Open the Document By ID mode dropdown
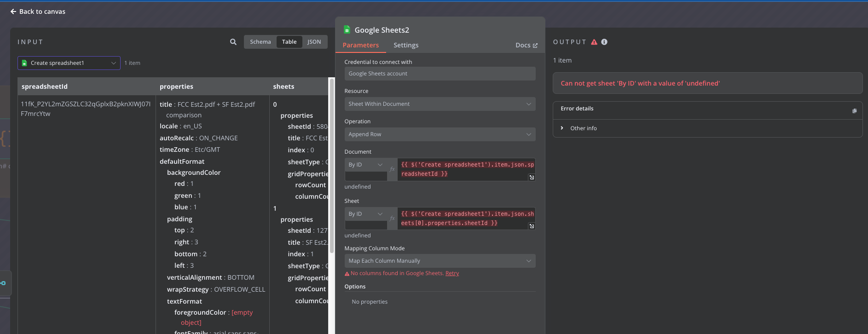Screen dimensions: 868x334 [366, 165]
